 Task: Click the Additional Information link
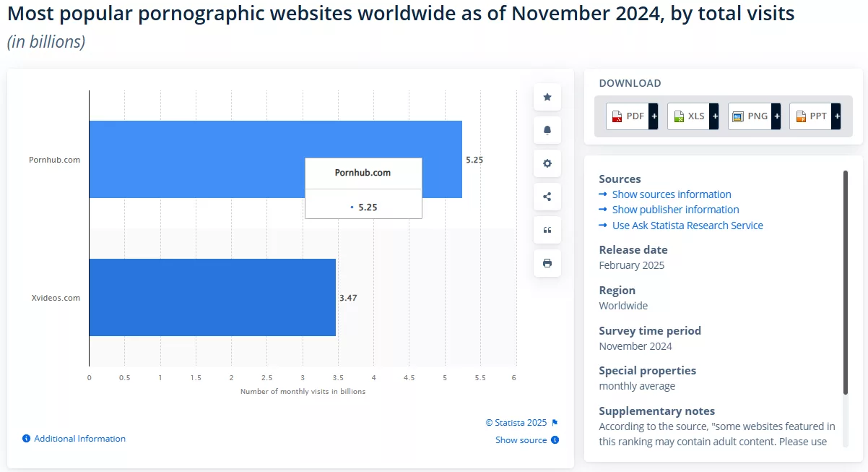(79, 439)
